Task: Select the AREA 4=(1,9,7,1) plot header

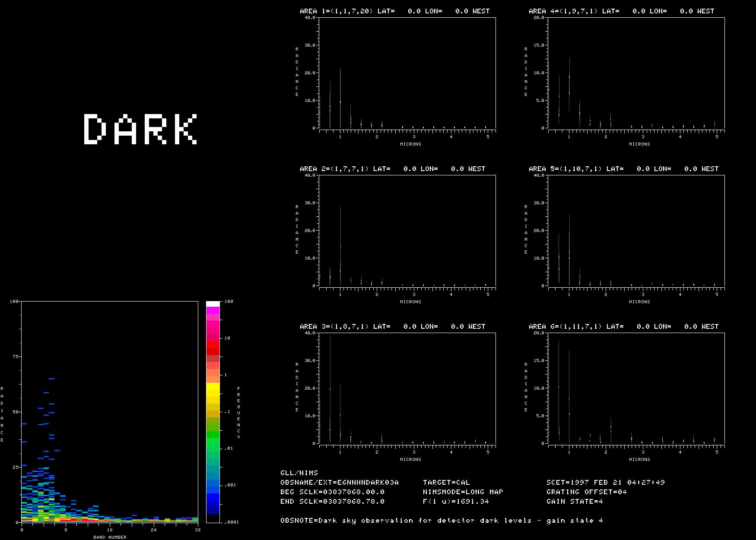Action: pyautogui.click(x=622, y=11)
